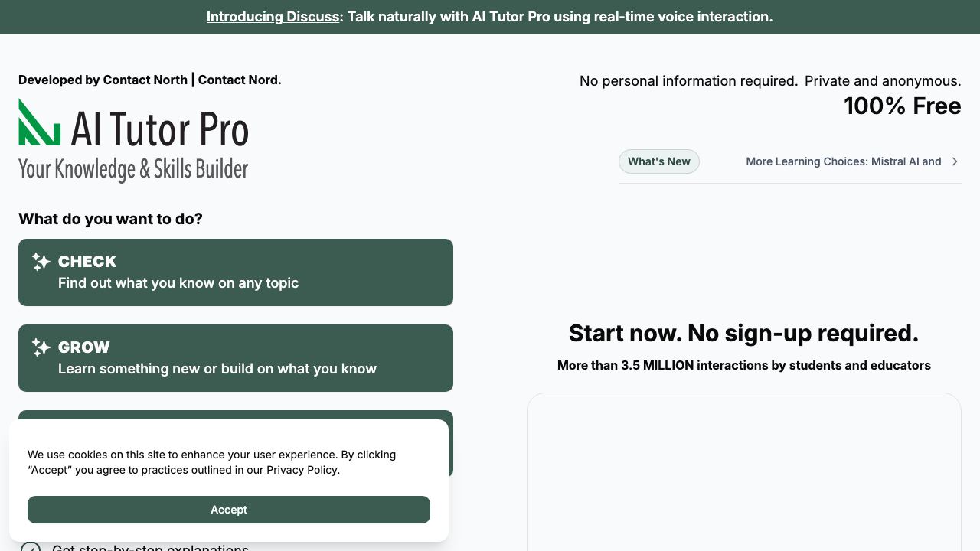Click Contact Nord text in header
The image size is (980, 551).
click(x=240, y=80)
